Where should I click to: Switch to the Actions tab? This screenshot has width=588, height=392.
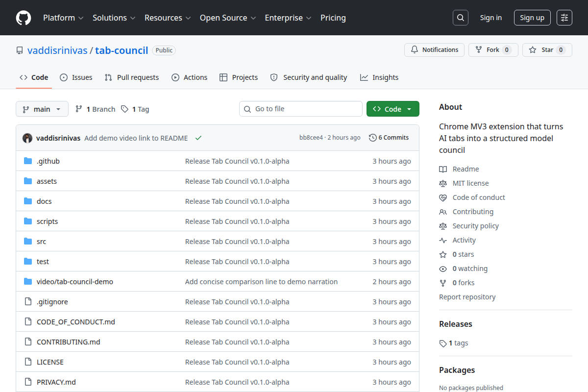tap(190, 77)
